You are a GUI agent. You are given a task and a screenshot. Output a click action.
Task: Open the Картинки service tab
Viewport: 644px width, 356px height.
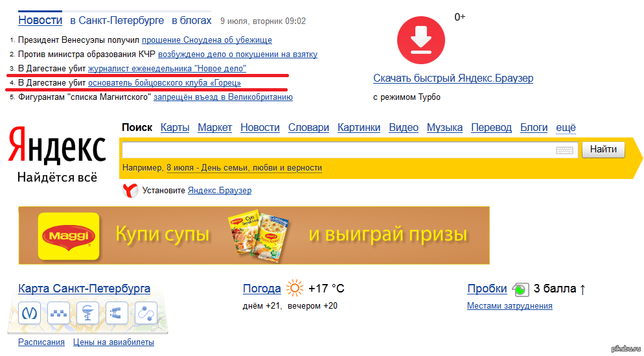tap(359, 128)
